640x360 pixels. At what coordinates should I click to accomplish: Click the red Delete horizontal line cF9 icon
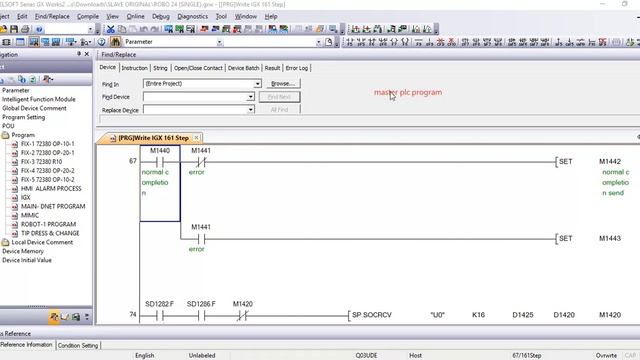click(x=440, y=42)
